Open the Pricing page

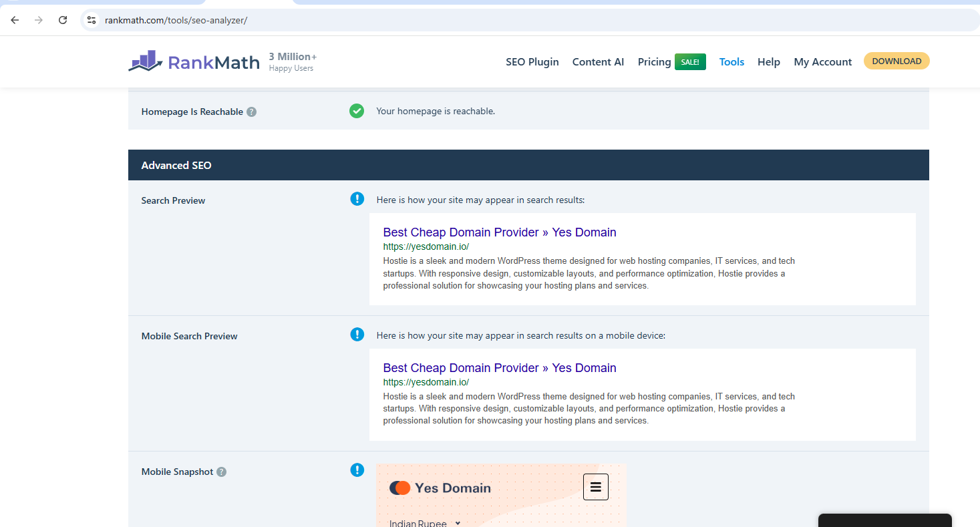click(x=654, y=61)
